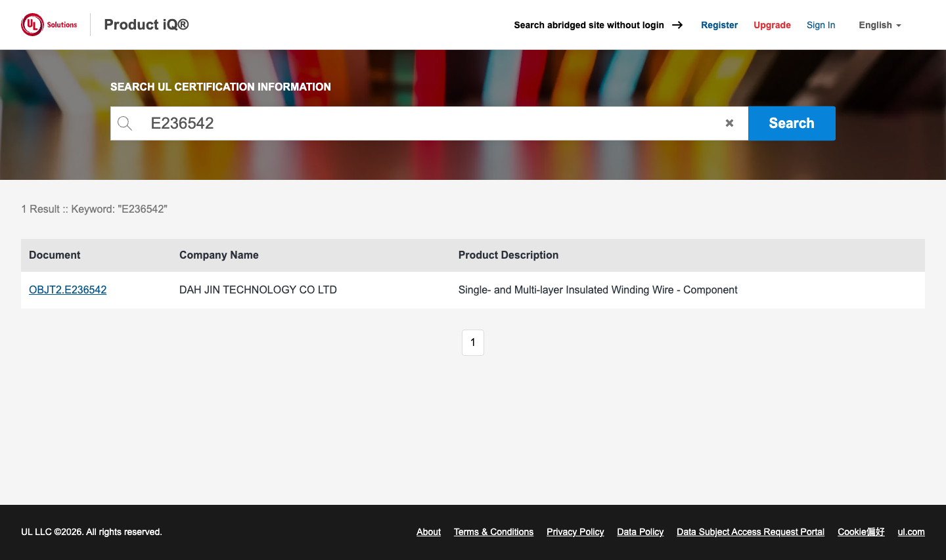Select DAH JIN TECHNOLOGY CO LTD cell
Screen dimensions: 946x560
point(258,290)
